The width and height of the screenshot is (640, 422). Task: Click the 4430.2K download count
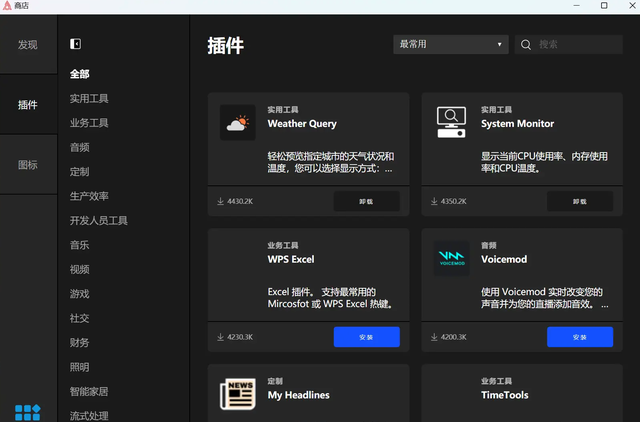click(x=240, y=201)
